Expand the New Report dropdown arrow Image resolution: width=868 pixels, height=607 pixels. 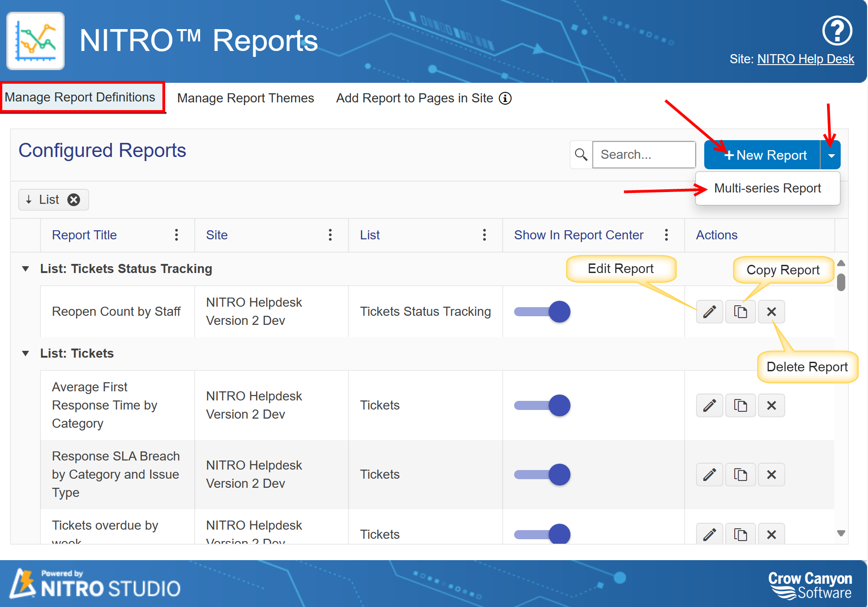(x=831, y=155)
